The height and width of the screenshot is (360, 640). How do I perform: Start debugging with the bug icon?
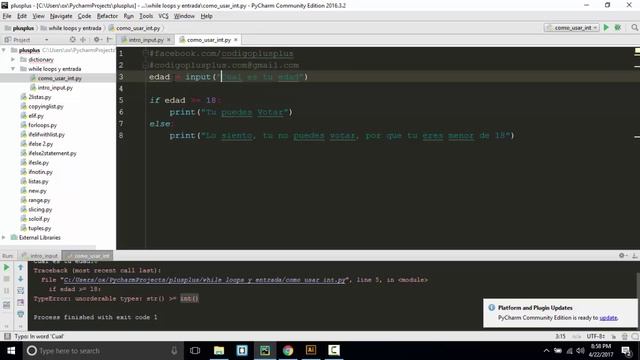click(618, 27)
